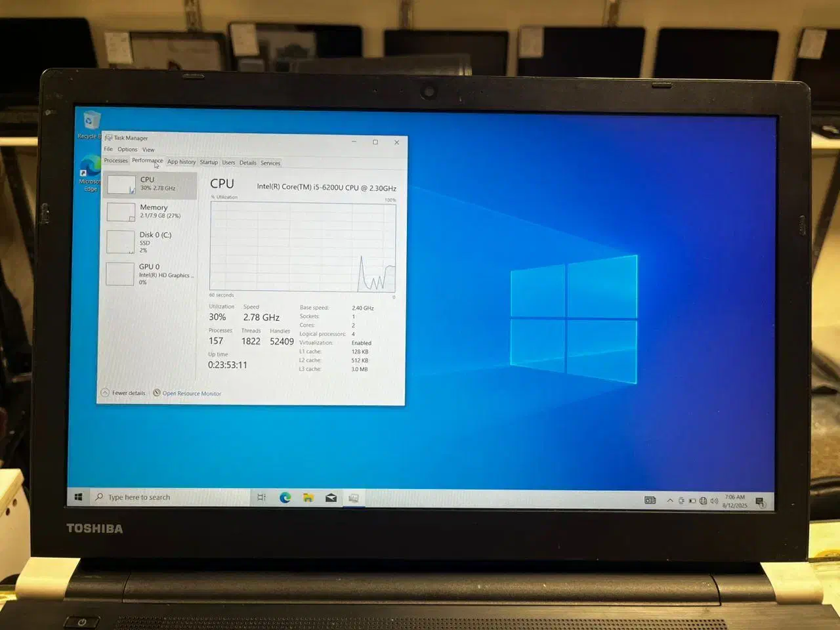Click the Meet Now tray icon
The width and height of the screenshot is (840, 630).
coord(681,501)
